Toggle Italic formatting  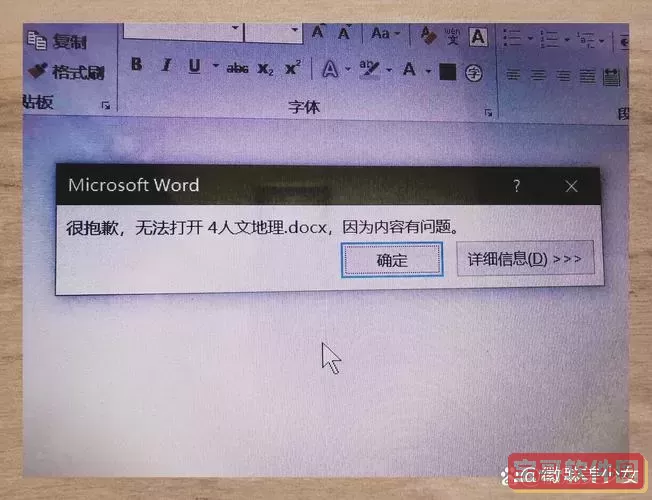click(166, 65)
